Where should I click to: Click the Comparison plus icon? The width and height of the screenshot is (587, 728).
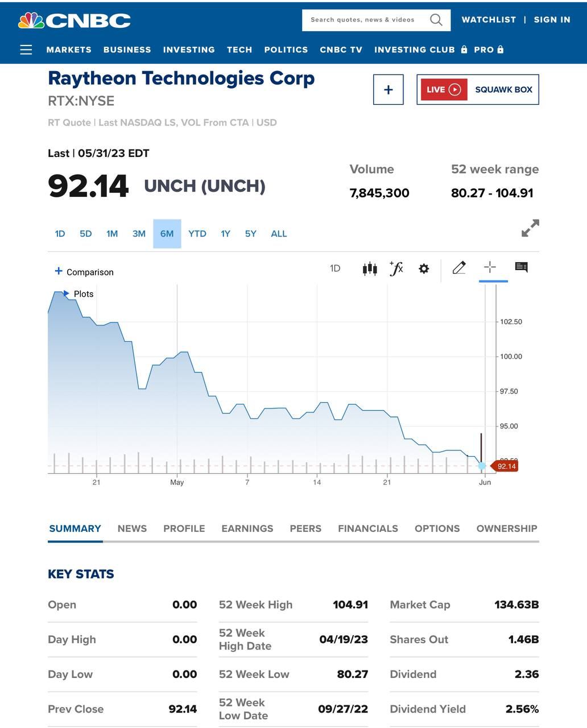pos(59,271)
